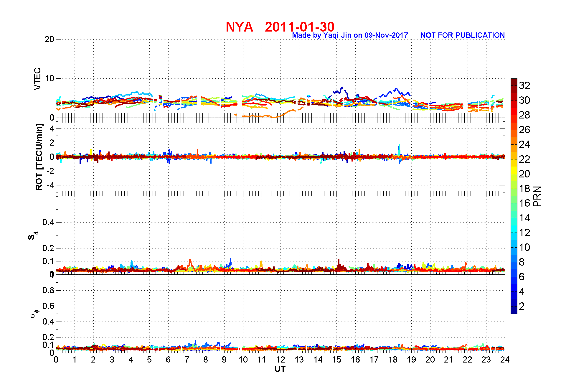Select the 'ROT [TECU/min]' axis label
The height and width of the screenshot is (392, 561).
39,157
